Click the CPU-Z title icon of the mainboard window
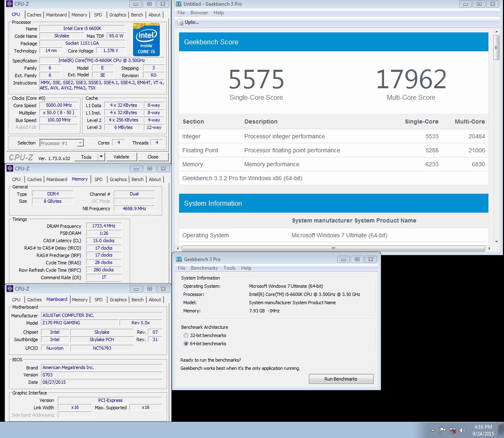504x438 pixels. tap(10, 289)
